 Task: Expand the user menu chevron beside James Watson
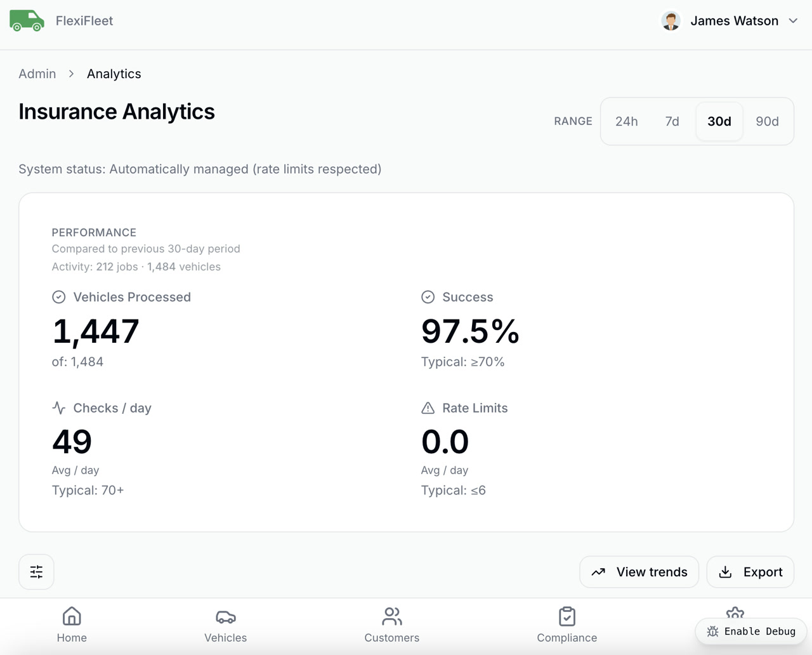pos(793,21)
